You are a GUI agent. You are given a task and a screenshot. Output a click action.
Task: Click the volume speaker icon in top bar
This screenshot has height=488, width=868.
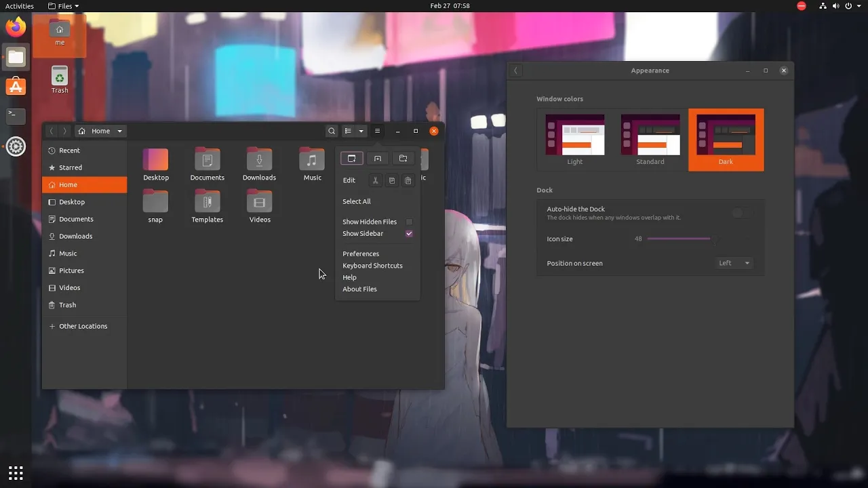coord(837,6)
